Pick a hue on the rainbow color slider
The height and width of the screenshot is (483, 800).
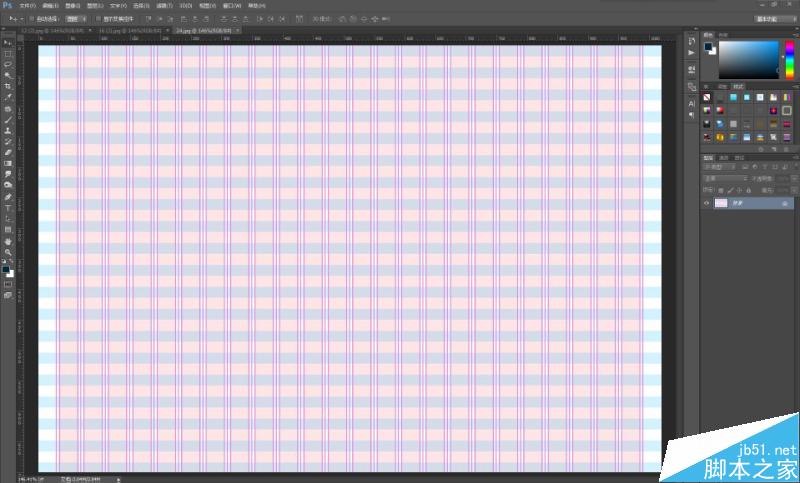(789, 60)
